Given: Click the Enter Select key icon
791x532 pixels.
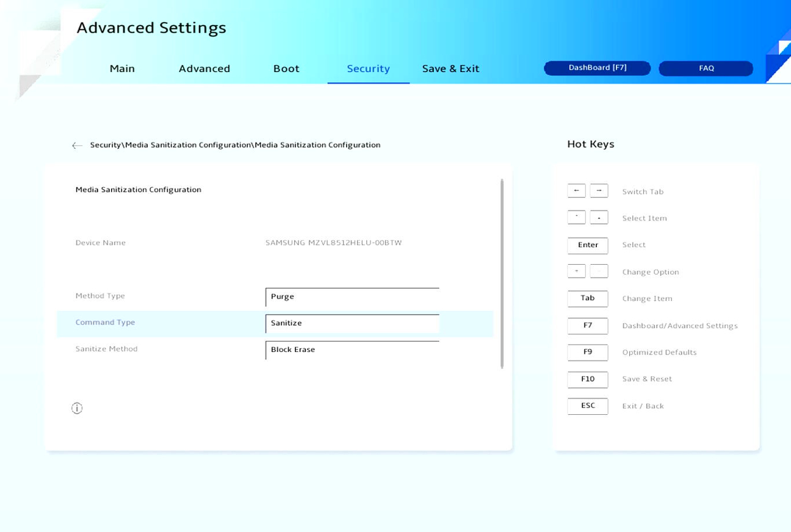Looking at the screenshot, I should coord(587,245).
